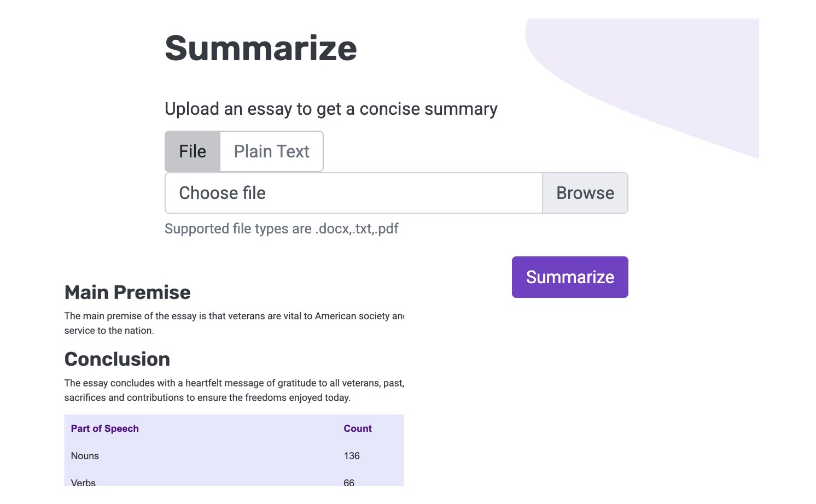Click the Summarize page heading

261,48
